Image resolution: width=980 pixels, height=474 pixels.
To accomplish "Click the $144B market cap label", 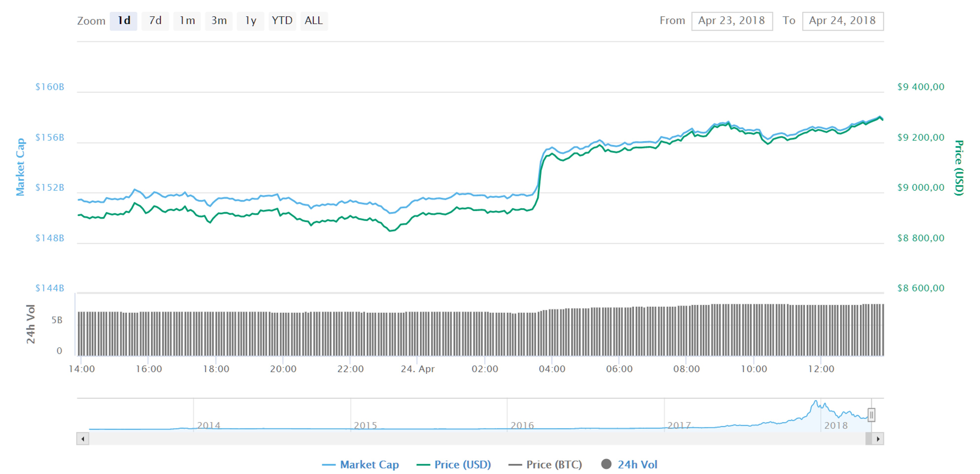I will [x=50, y=288].
